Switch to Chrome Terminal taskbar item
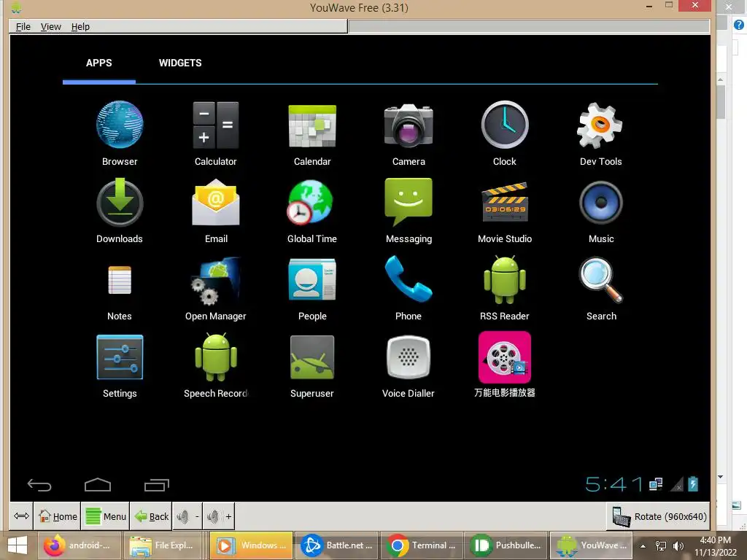This screenshot has height=560, width=747. (x=422, y=545)
